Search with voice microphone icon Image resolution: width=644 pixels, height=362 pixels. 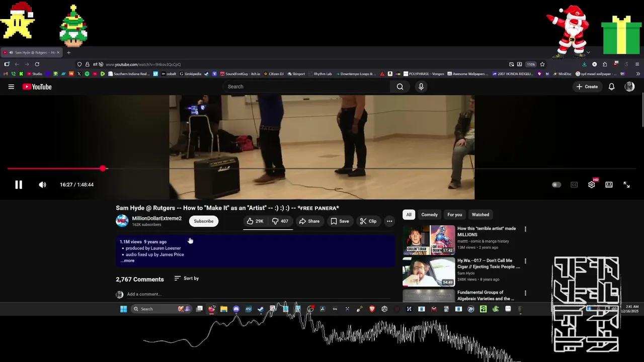[x=421, y=86]
